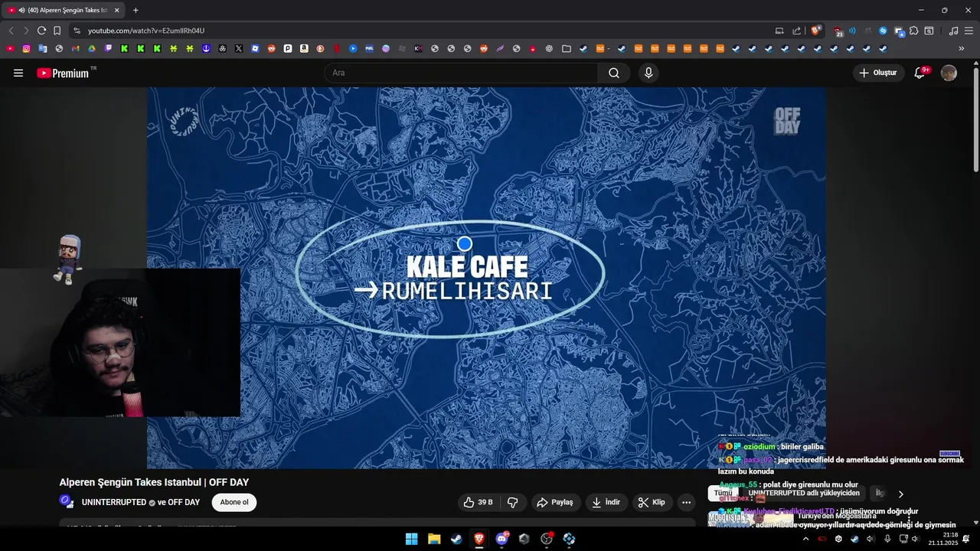Image resolution: width=980 pixels, height=551 pixels.
Task: Click the video player to pause
Action: click(486, 277)
